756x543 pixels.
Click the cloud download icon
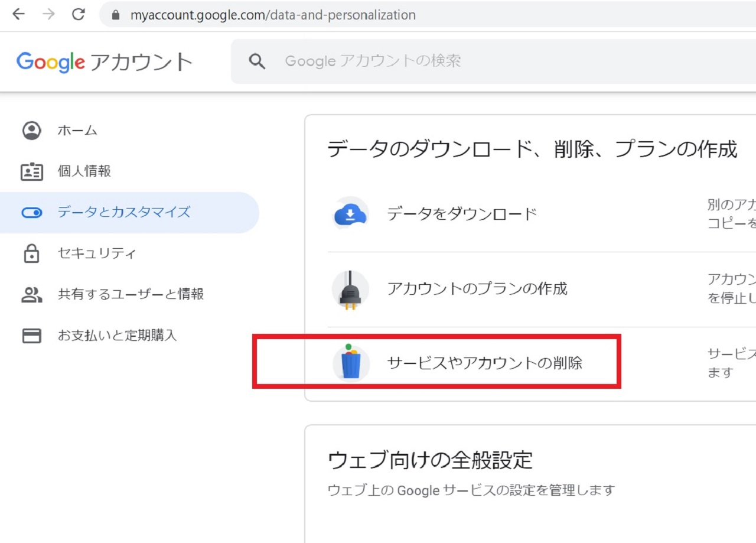pos(350,214)
